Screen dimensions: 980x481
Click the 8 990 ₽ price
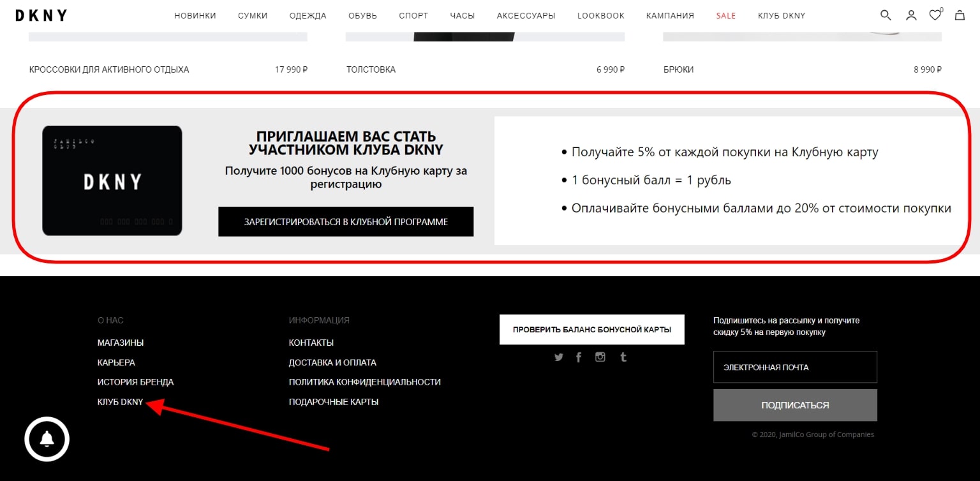tap(928, 70)
